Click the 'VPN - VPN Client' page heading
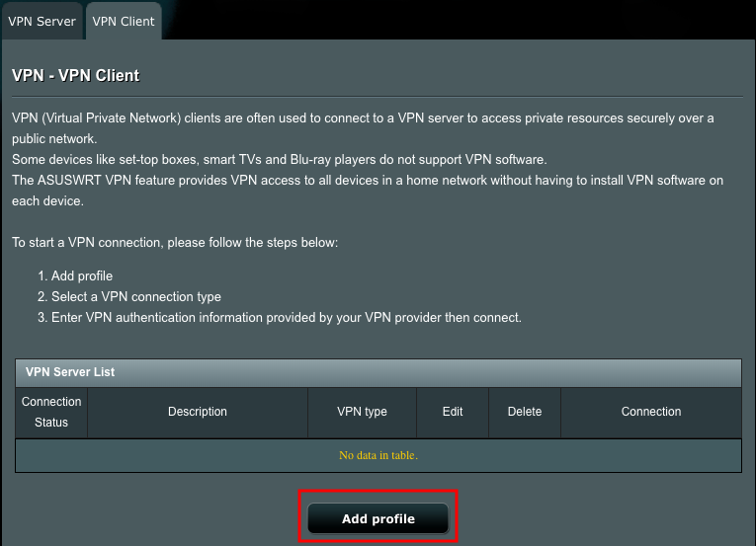 tap(76, 76)
